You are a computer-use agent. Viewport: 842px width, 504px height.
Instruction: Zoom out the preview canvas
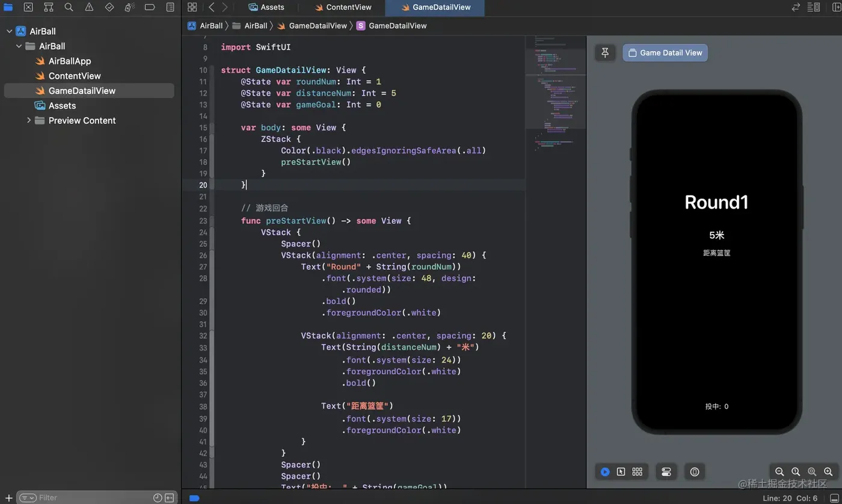(779, 472)
